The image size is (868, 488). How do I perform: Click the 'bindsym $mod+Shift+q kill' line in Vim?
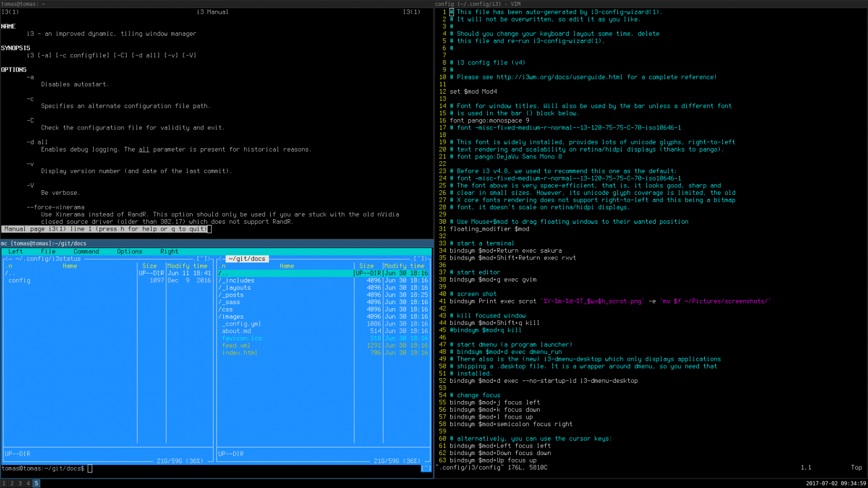[495, 323]
